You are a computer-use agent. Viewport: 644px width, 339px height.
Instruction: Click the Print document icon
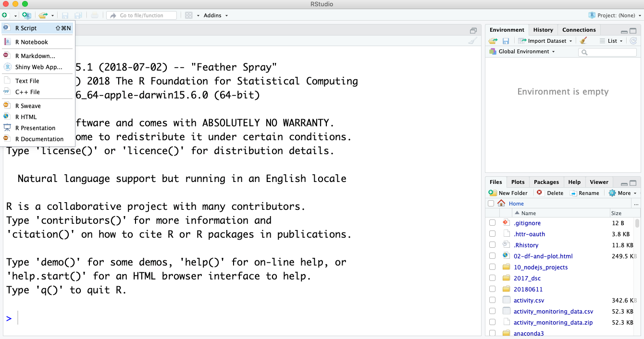[95, 15]
